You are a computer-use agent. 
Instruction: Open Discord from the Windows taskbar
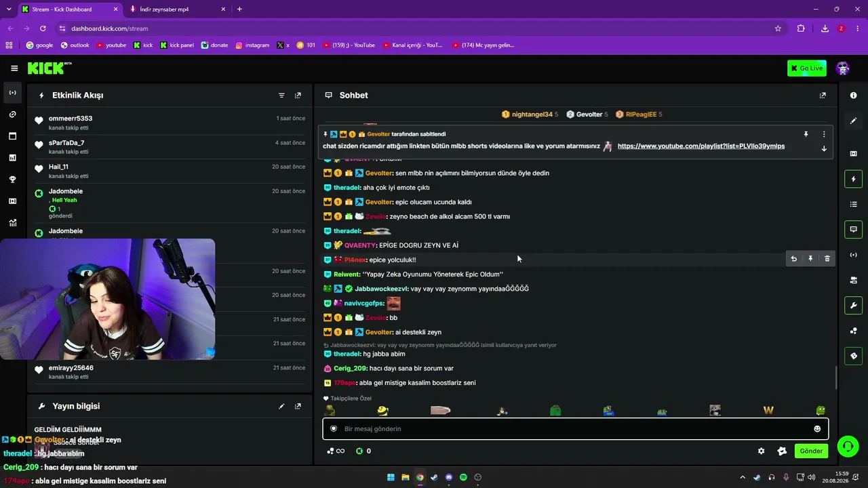click(x=449, y=477)
